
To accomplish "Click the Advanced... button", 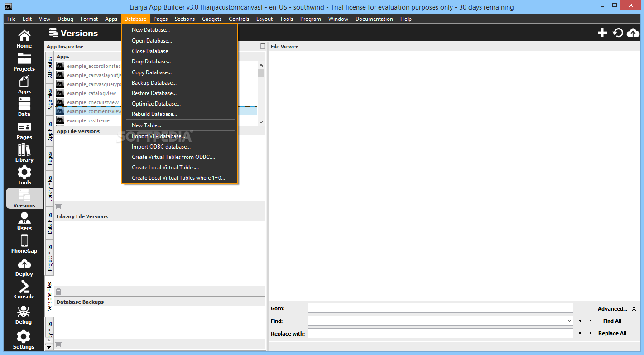I will 612,309.
